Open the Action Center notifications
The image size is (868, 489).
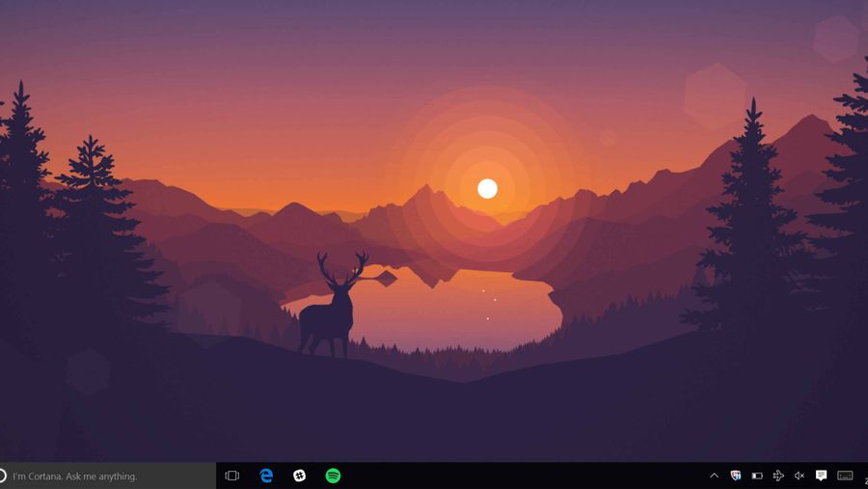[x=821, y=475]
